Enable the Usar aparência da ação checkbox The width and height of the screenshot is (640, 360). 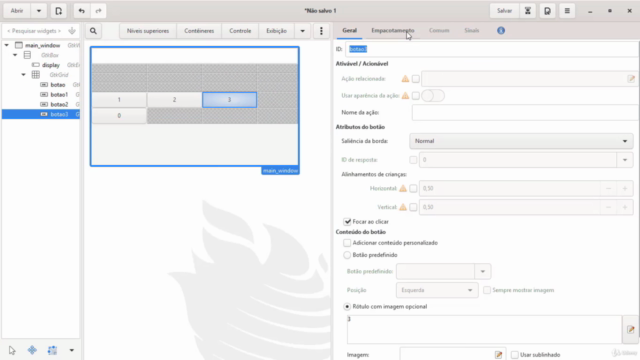click(x=416, y=96)
